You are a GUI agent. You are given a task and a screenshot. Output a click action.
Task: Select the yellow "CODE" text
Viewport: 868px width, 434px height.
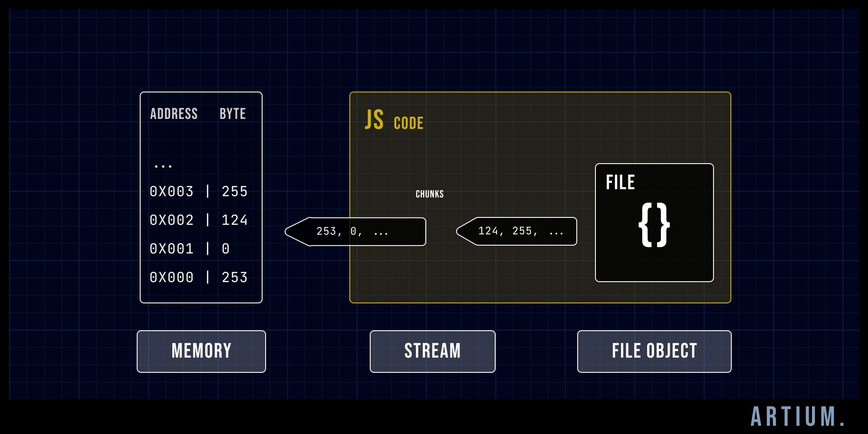(408, 123)
